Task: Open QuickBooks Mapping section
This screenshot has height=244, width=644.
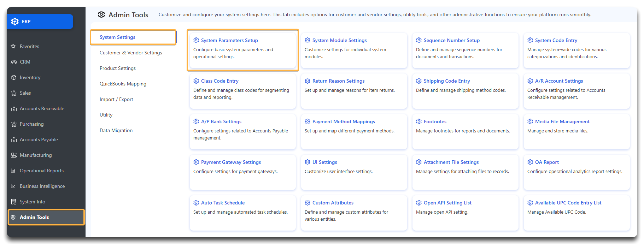Action: point(123,84)
